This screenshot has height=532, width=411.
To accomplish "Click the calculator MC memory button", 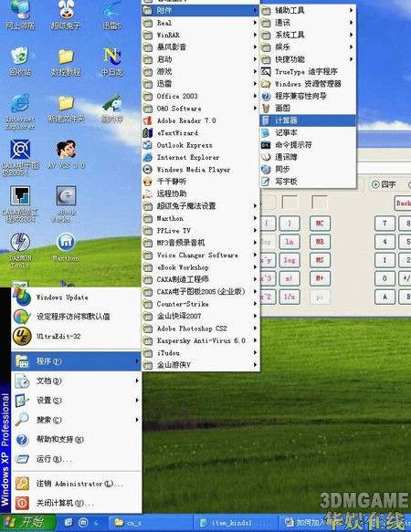I will (320, 224).
